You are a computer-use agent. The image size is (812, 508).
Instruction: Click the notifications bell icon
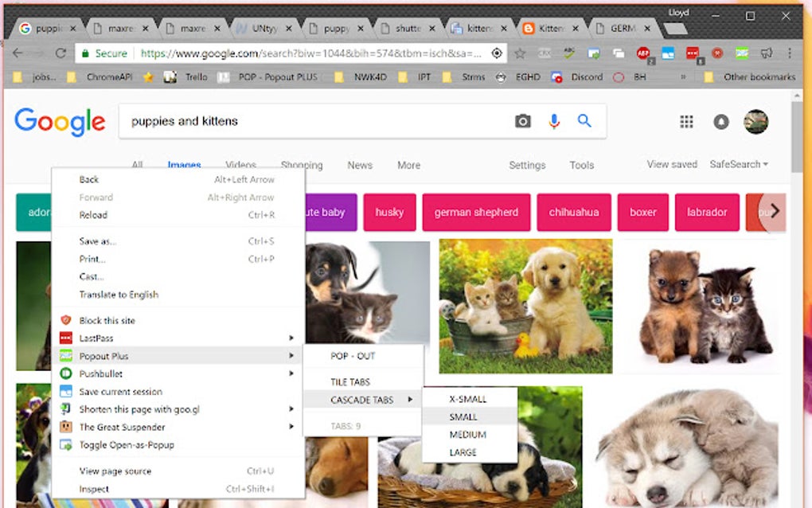click(720, 120)
